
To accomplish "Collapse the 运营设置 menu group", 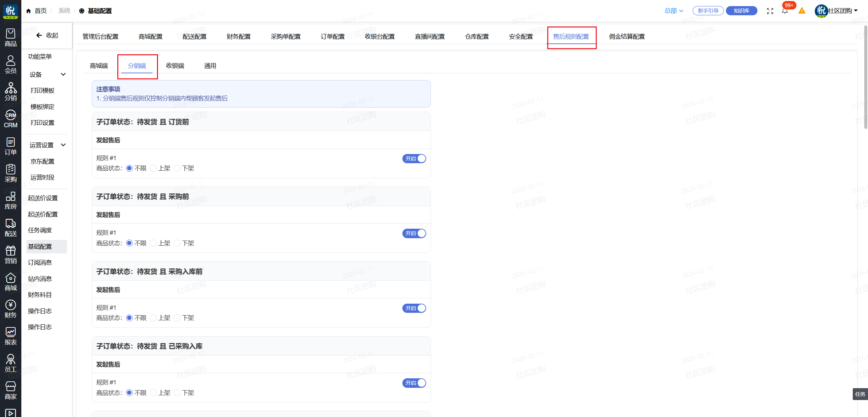I will (x=63, y=145).
